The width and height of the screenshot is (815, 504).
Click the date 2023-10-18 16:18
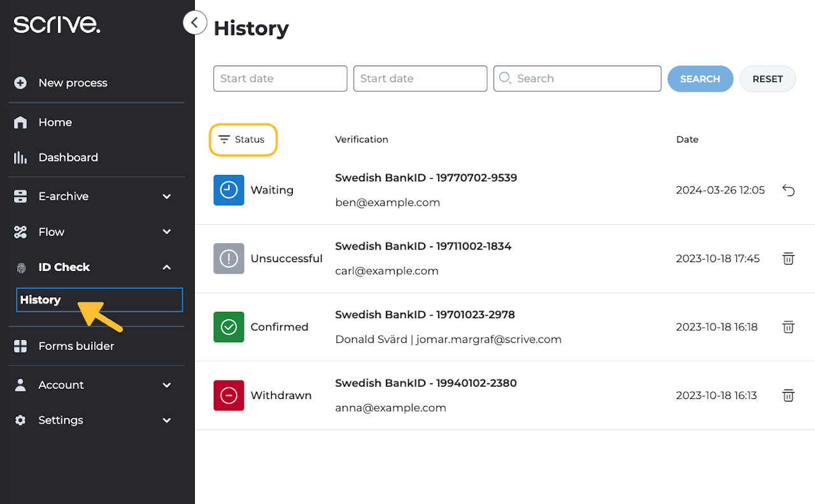point(717,327)
